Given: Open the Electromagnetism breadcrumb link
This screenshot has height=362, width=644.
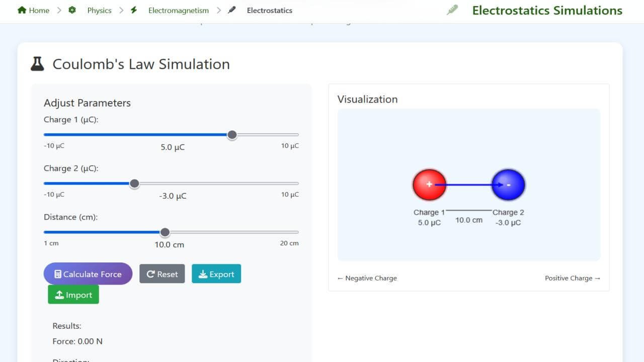Looking at the screenshot, I should 178,10.
